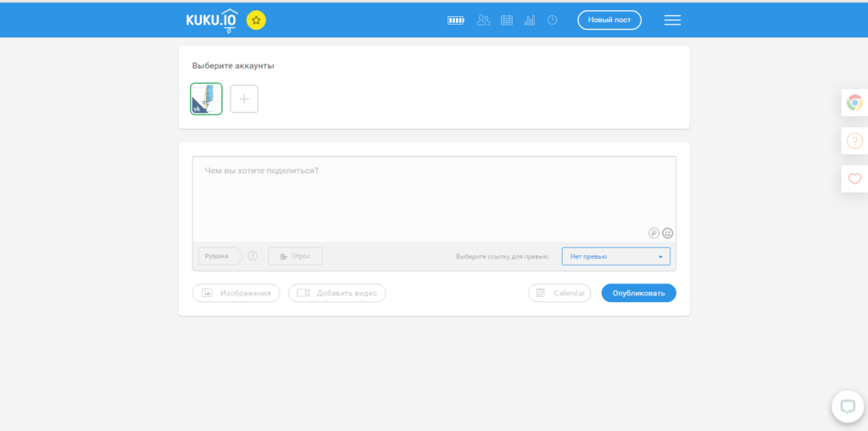Click the KUKU.IO logo

pos(212,20)
